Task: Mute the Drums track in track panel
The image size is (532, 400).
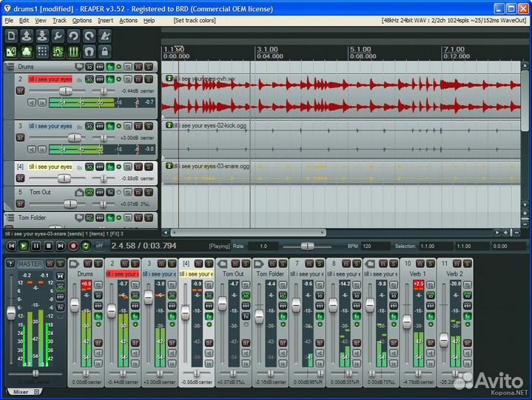Action: point(138,67)
